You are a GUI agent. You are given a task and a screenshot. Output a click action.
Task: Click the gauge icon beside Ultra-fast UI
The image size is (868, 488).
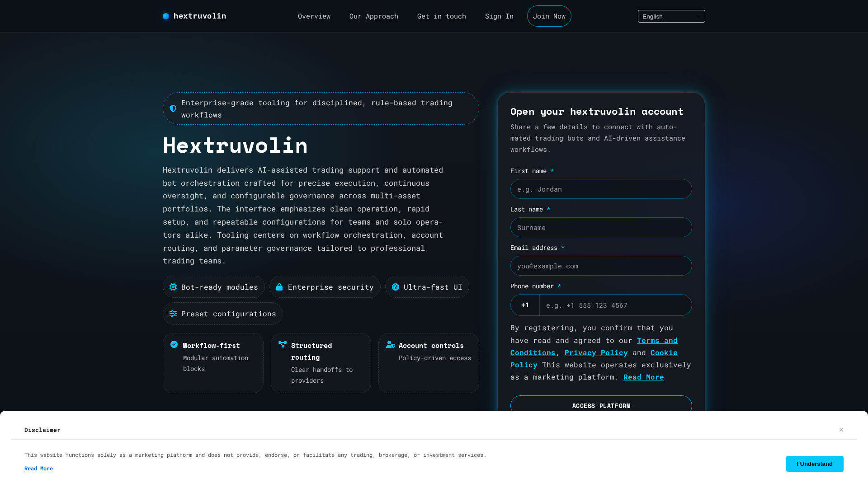point(396,287)
